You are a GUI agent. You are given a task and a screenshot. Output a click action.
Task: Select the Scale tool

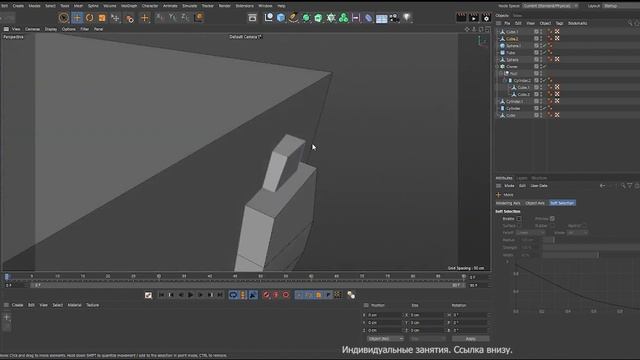pos(102,18)
